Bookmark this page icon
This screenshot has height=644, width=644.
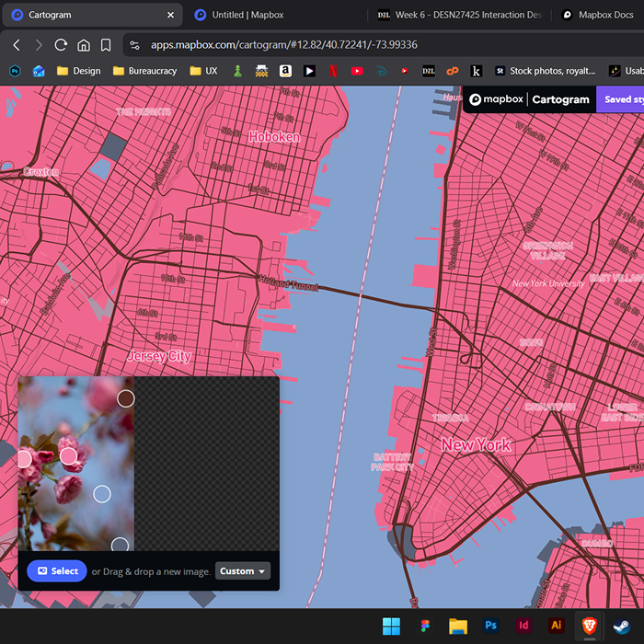tap(106, 44)
